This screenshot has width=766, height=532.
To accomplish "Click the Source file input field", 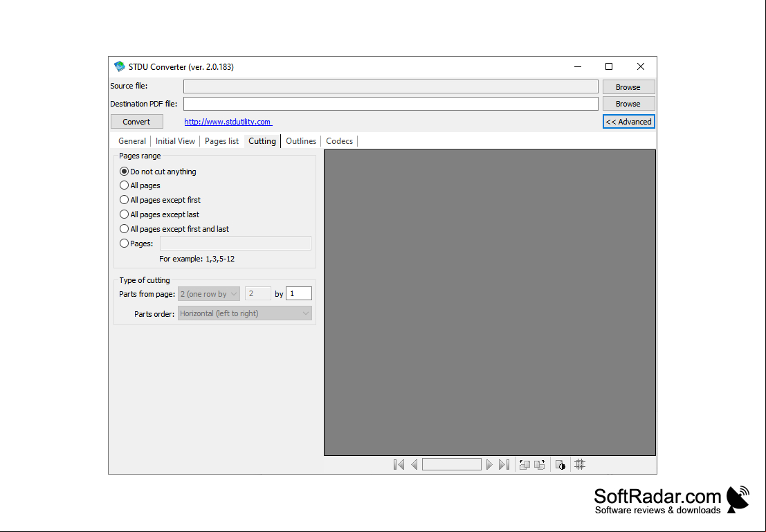I will click(391, 86).
